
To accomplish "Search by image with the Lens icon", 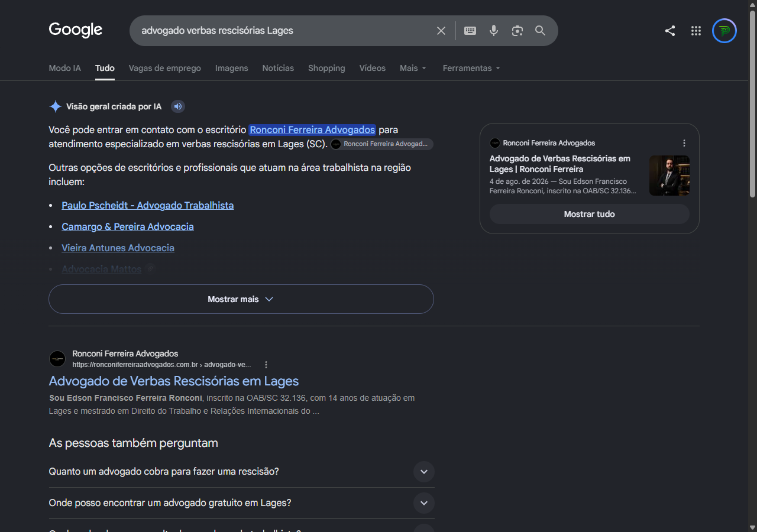I will pos(517,31).
